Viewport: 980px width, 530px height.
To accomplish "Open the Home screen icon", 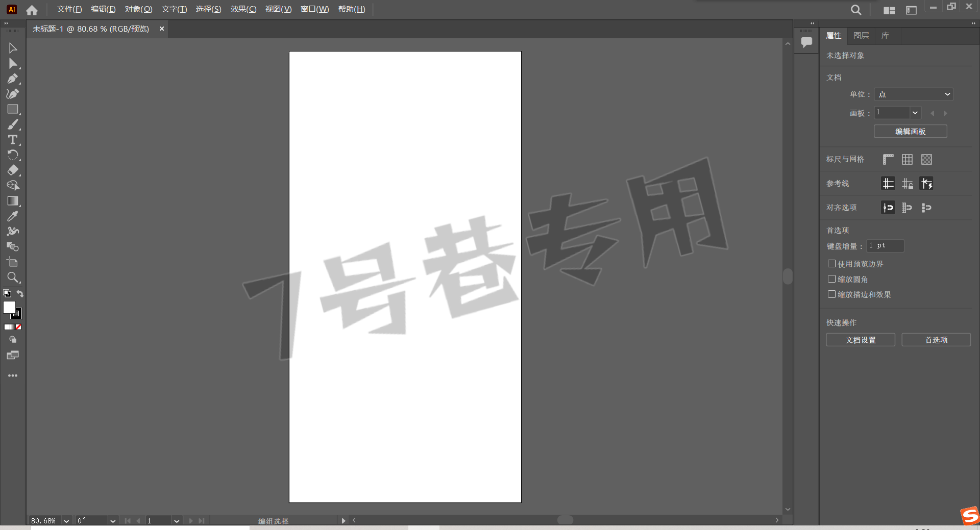I will pyautogui.click(x=32, y=10).
